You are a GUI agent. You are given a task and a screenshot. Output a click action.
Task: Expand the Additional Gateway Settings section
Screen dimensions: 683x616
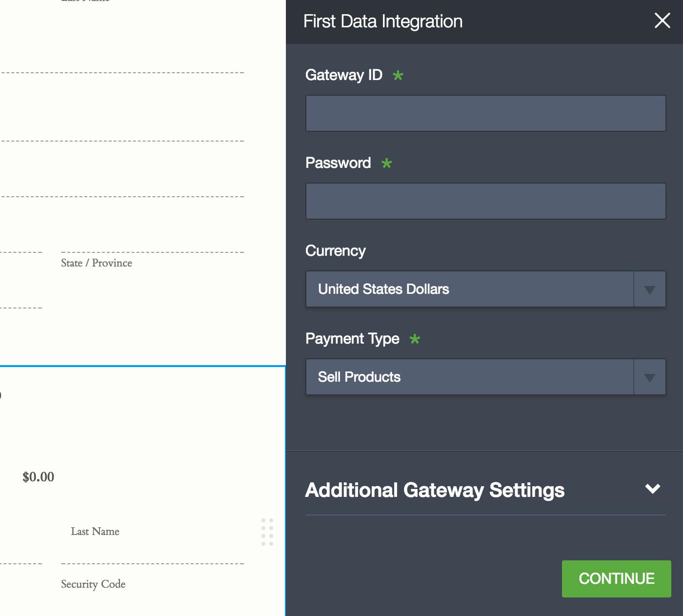tap(435, 490)
